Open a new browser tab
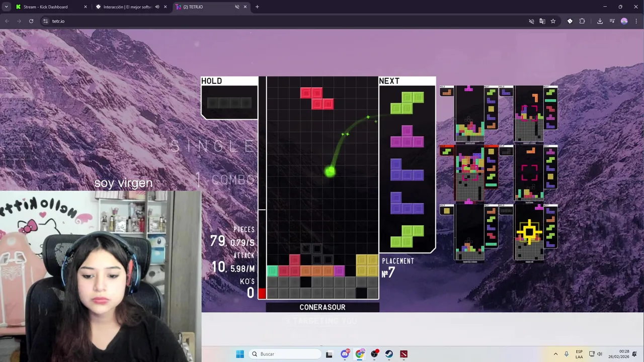 tap(257, 7)
